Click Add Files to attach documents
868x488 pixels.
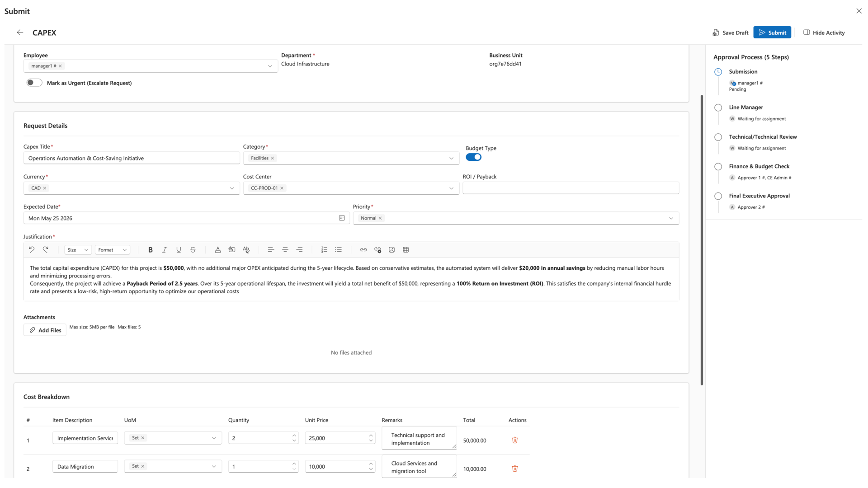[x=45, y=330]
